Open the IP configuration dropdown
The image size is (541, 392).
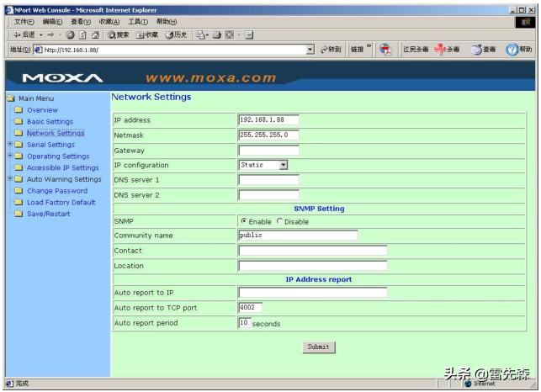point(283,166)
